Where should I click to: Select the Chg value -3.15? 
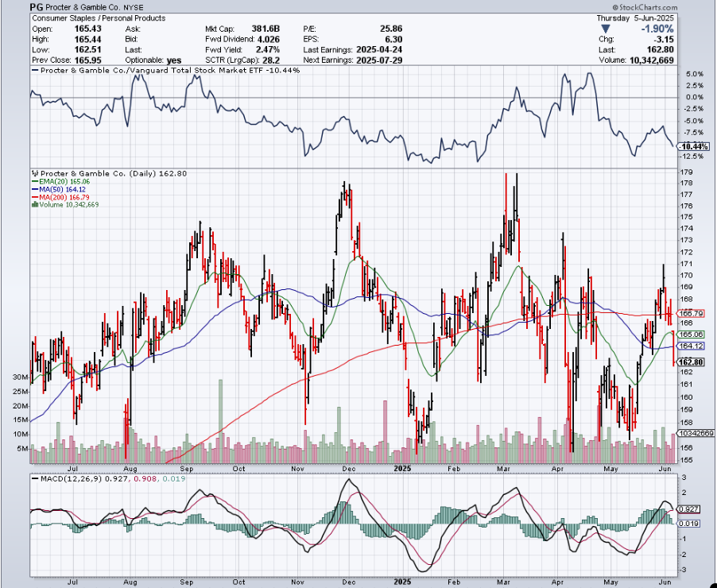pyautogui.click(x=665, y=39)
